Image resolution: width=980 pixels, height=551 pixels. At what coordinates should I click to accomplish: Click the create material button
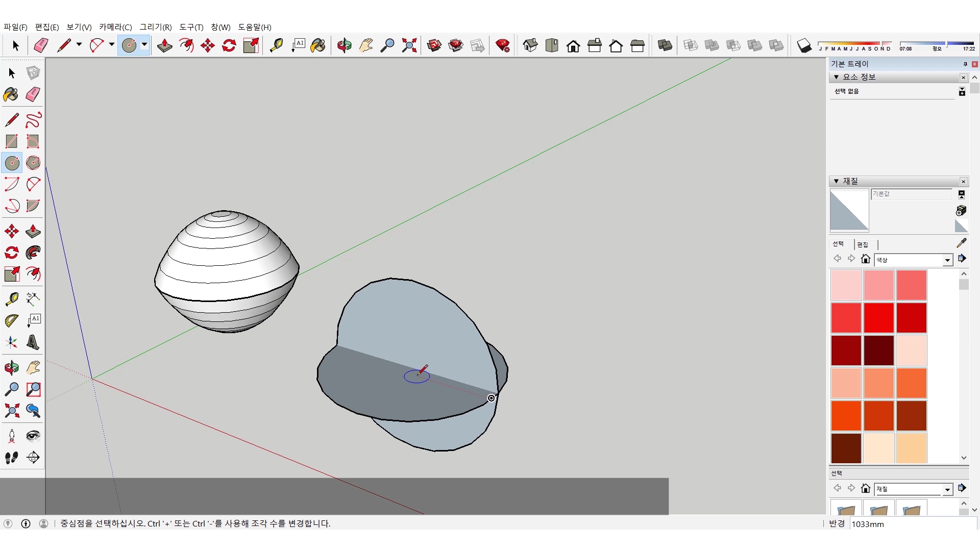(x=961, y=210)
